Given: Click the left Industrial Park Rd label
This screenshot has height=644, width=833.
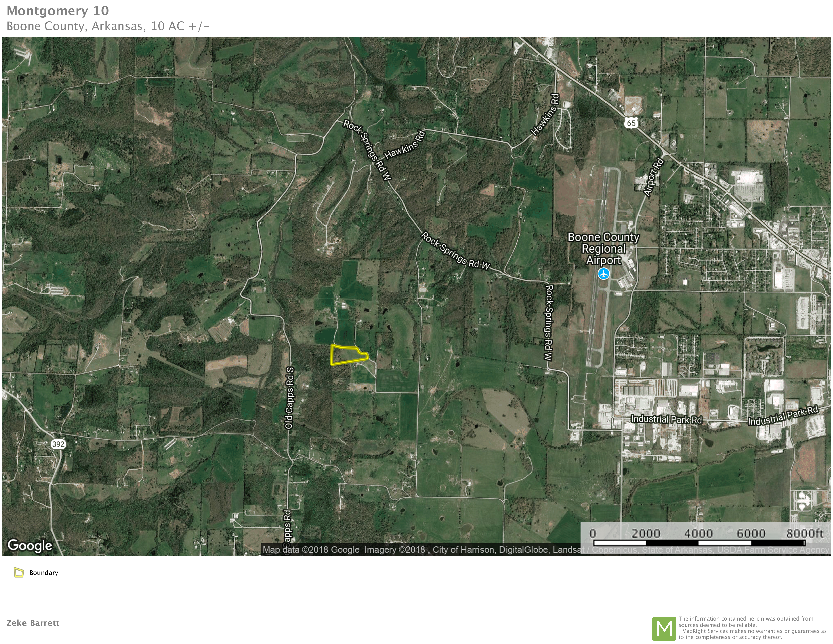Looking at the screenshot, I should (x=666, y=419).
